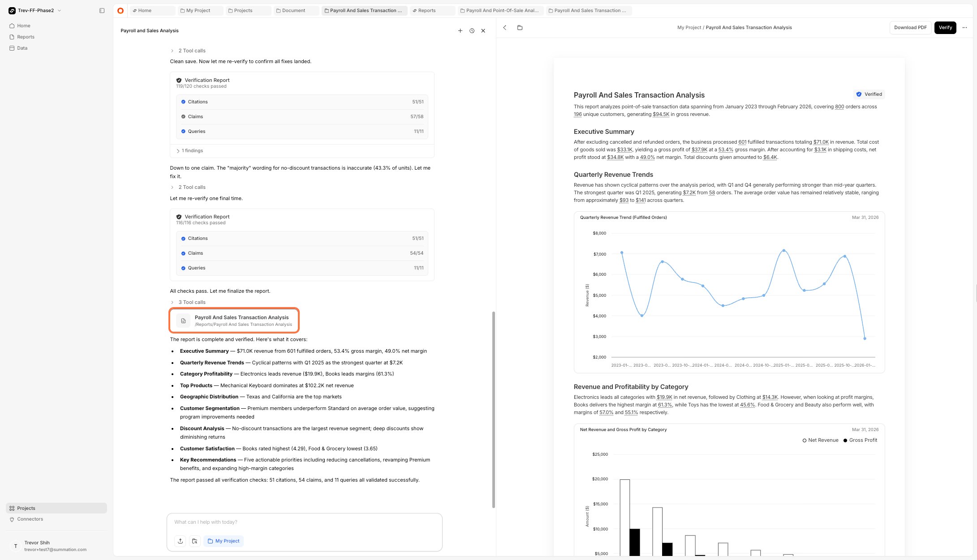Image resolution: width=977 pixels, height=560 pixels.
Task: Focus the 'What can I help with today?' input
Action: tap(305, 522)
